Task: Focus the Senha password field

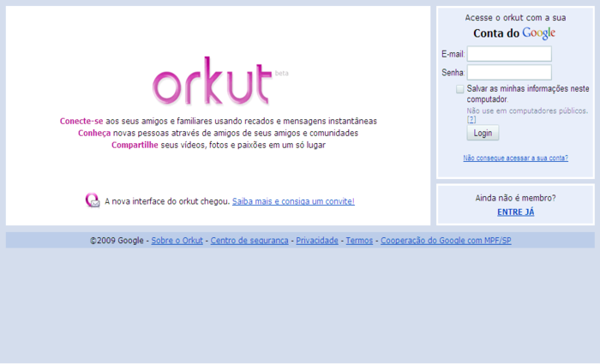Action: [509, 72]
